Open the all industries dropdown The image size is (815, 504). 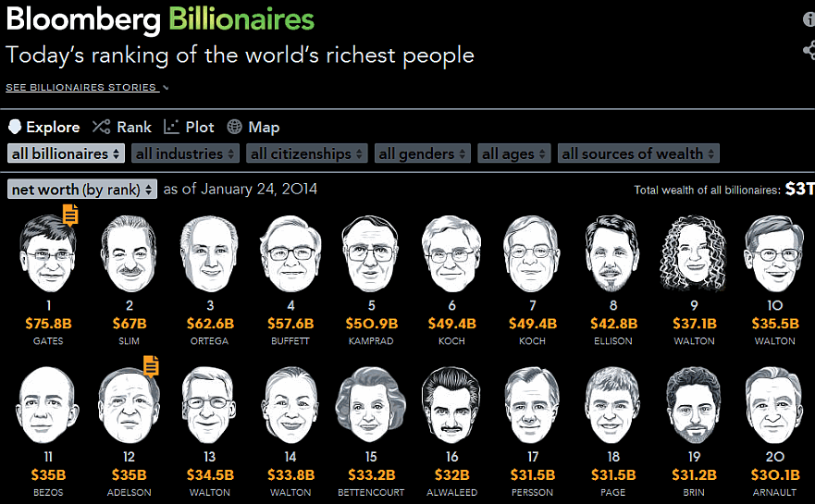click(186, 154)
